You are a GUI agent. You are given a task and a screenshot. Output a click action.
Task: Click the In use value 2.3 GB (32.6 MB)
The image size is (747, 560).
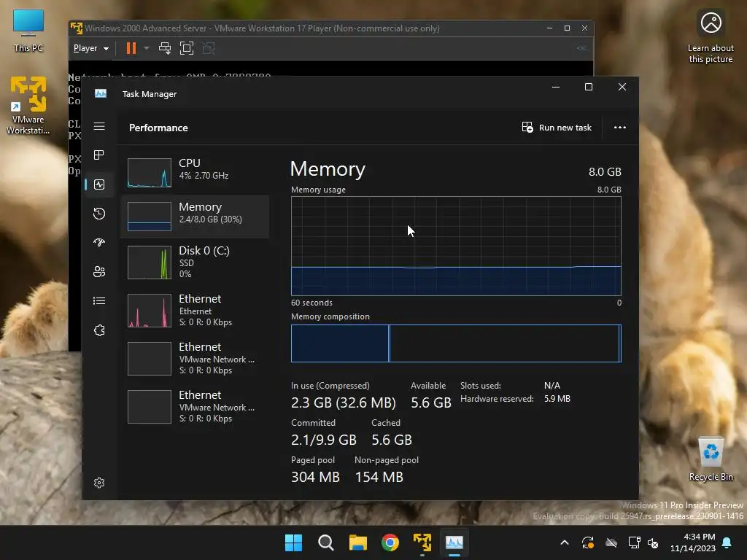344,402
